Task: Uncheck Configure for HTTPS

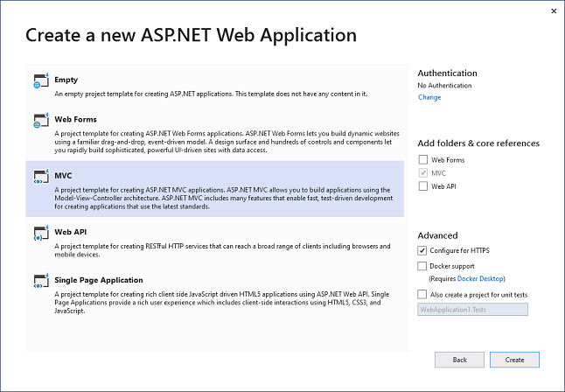Action: coord(424,251)
